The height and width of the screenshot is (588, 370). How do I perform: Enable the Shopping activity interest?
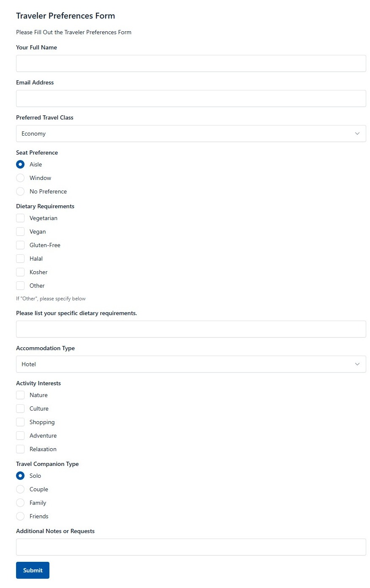(x=20, y=422)
